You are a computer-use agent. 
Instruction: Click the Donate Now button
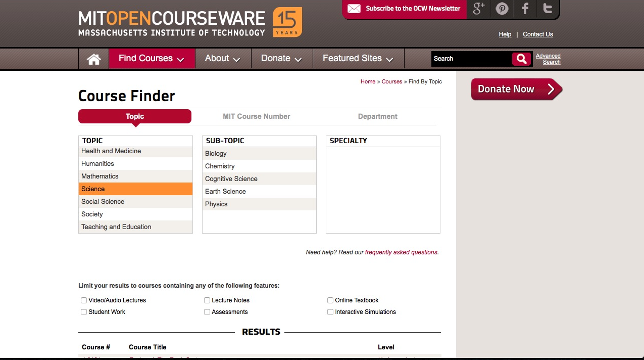[x=516, y=89]
